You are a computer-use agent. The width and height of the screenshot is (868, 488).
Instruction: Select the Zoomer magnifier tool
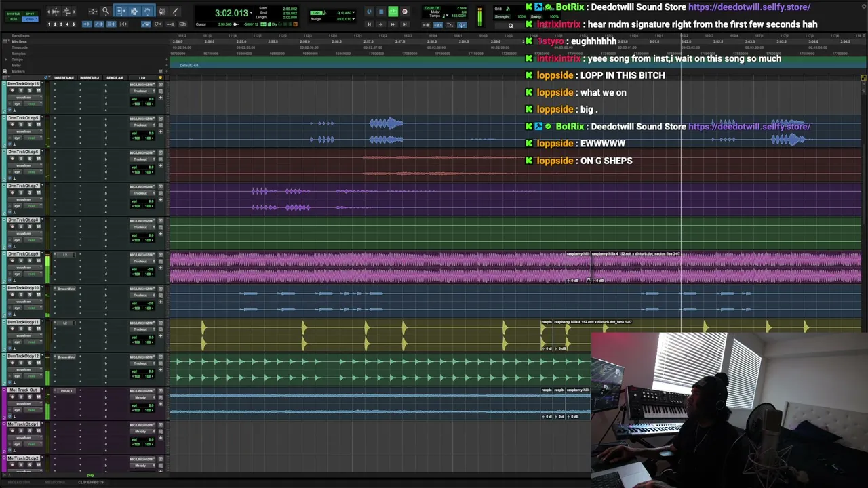(106, 12)
